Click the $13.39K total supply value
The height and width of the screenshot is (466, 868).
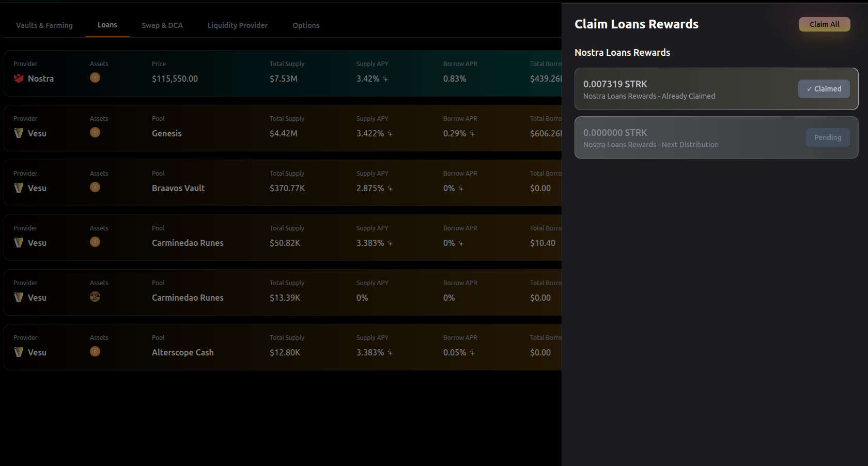[x=285, y=298]
